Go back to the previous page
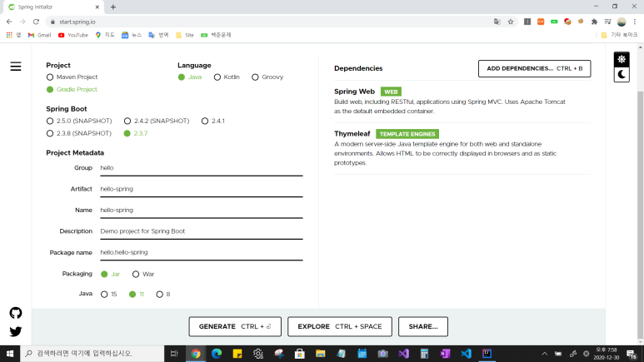This screenshot has height=362, width=644. point(9,22)
